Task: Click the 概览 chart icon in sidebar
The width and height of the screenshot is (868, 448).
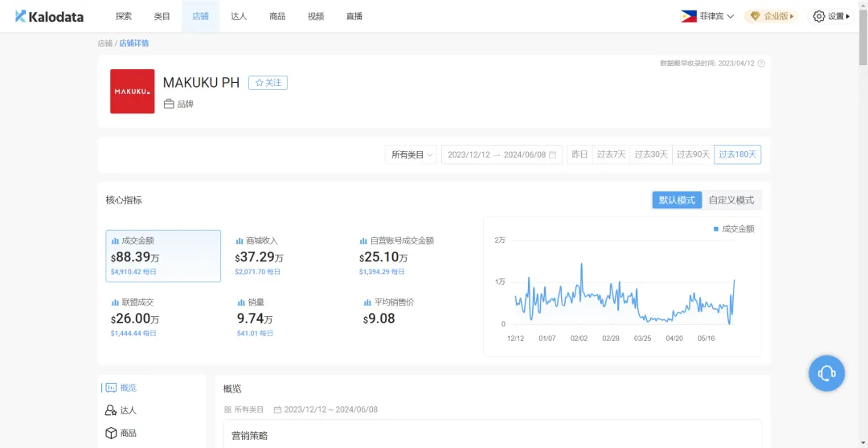Action: (111, 388)
